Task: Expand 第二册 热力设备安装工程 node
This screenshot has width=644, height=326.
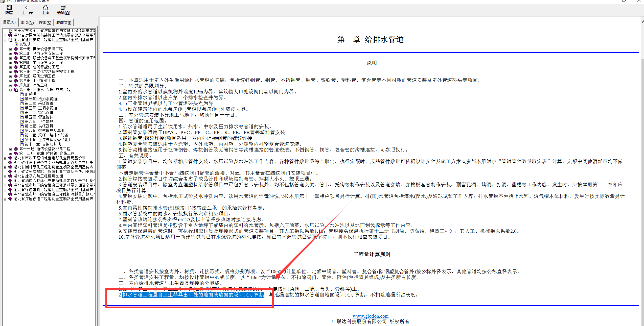Action: pos(10,54)
